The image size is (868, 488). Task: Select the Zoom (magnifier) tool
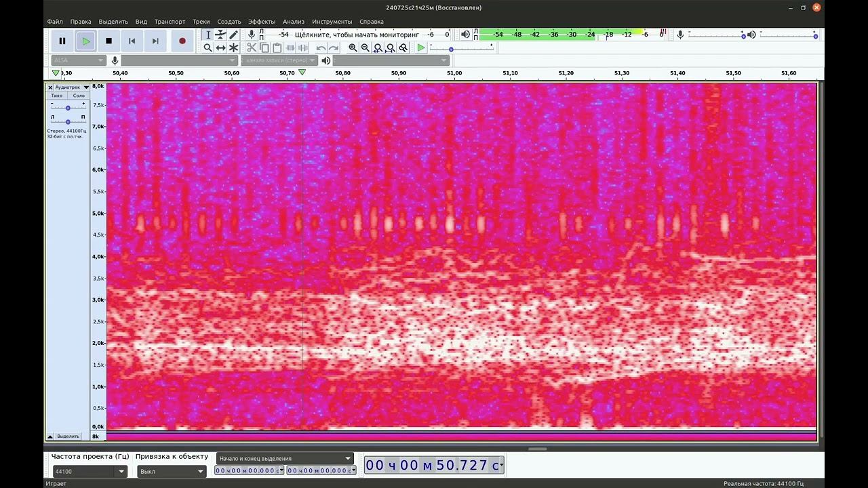[x=208, y=47]
